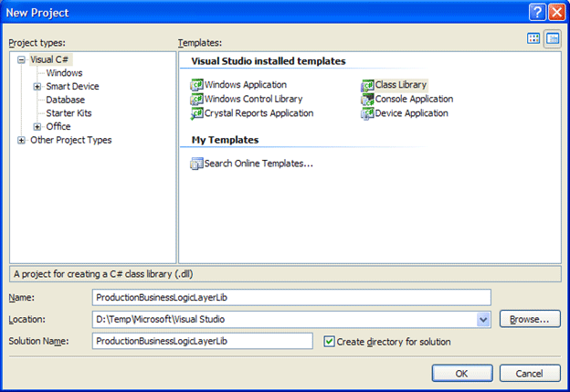Image resolution: width=570 pixels, height=392 pixels.
Task: Click the 'Crystal Reports Application' label text
Action: click(x=259, y=113)
